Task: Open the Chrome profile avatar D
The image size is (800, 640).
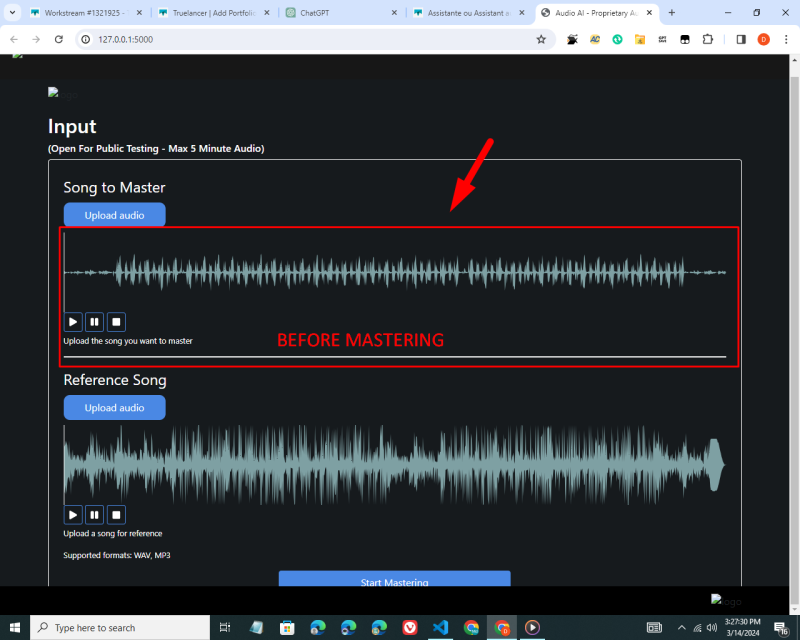Action: (x=764, y=39)
